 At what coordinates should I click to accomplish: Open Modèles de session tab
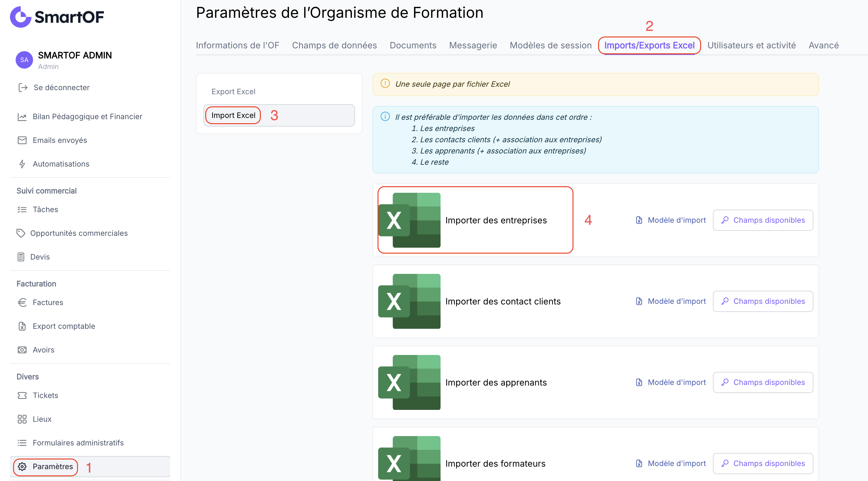tap(550, 45)
